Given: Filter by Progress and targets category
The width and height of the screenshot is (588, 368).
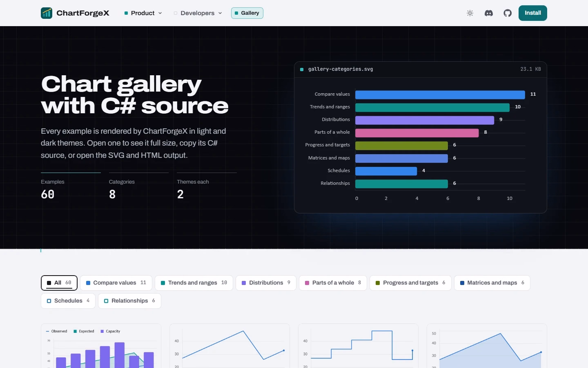Looking at the screenshot, I should click(x=410, y=283).
